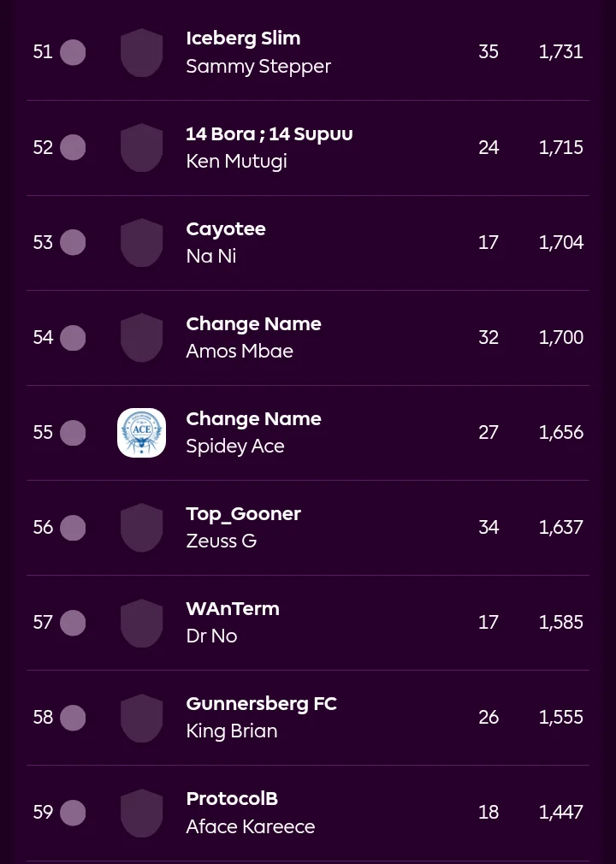View the Cayotee team by Na Ni
616x864 pixels.
[x=226, y=228]
